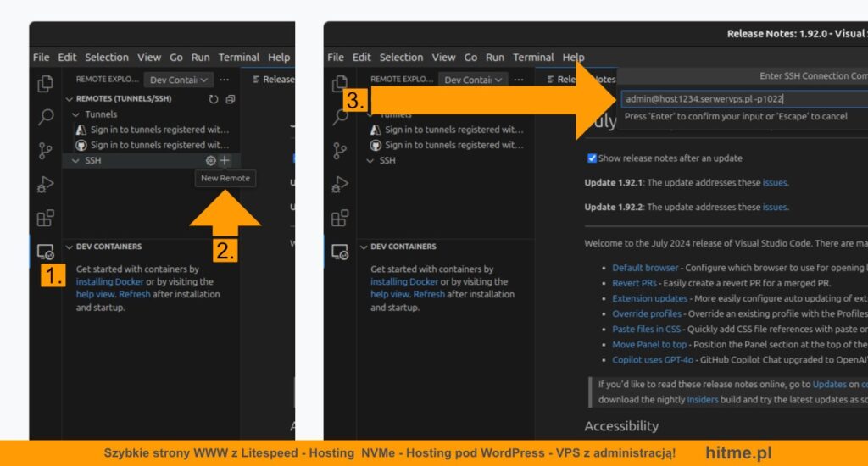Click Insiders link in release notes
The height and width of the screenshot is (466, 868).
tap(702, 400)
